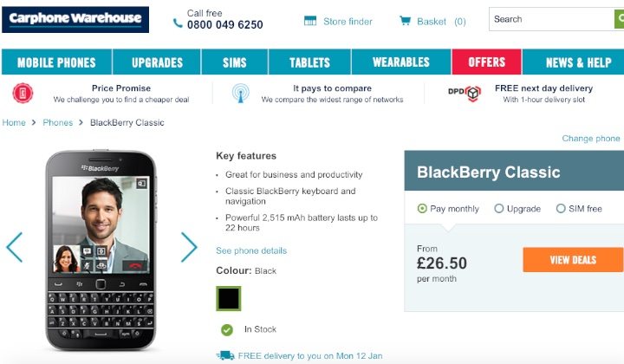Click the green In Stock checkmark icon
Screen dimensions: 624x364
coord(227,329)
